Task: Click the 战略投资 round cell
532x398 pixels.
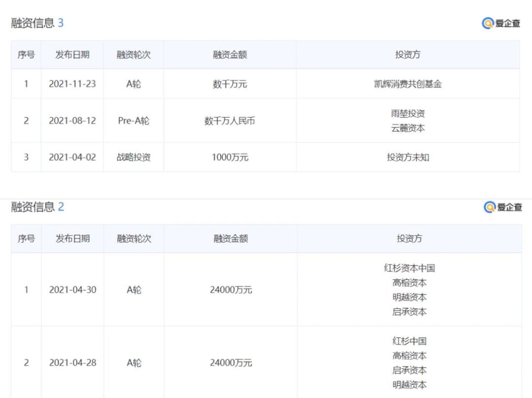Action: point(133,157)
